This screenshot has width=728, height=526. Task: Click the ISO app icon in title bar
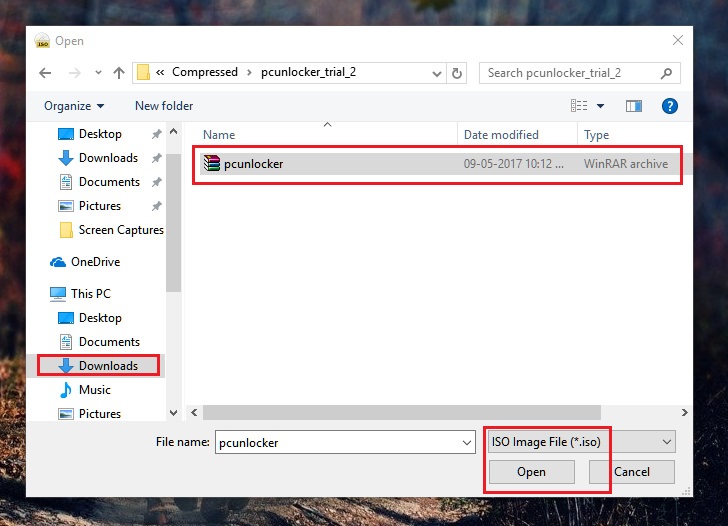point(42,40)
